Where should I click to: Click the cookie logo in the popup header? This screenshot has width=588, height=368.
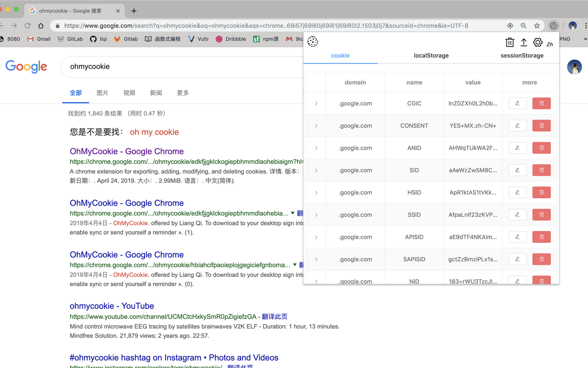[313, 41]
